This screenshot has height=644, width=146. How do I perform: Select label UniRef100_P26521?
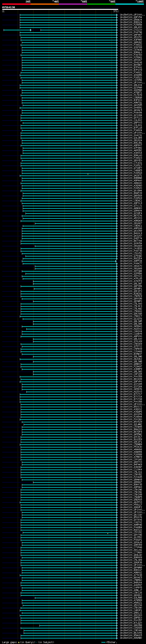131,77
